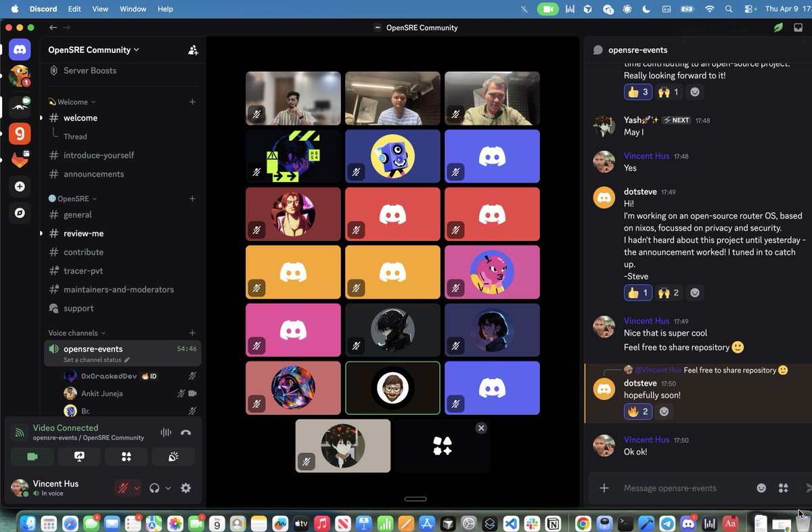Image resolution: width=812 pixels, height=532 pixels.
Task: Open the soundboard button
Action: (173, 457)
